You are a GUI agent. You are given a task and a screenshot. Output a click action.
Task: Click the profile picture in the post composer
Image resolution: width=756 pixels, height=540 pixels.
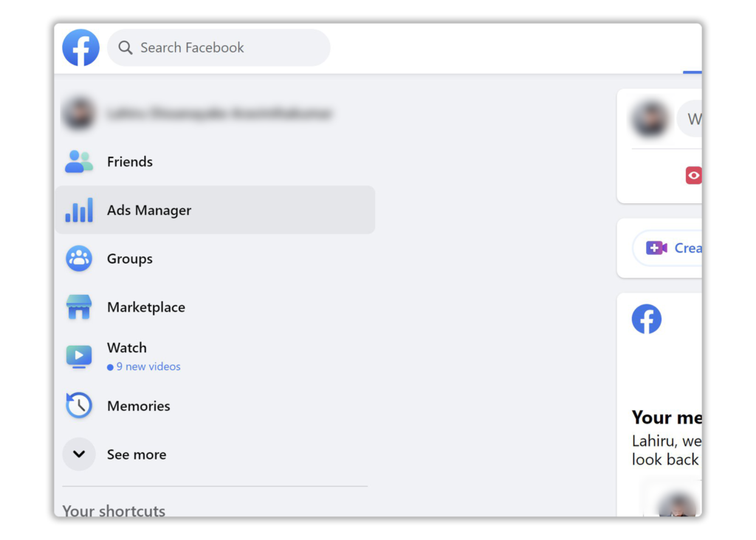tap(650, 119)
